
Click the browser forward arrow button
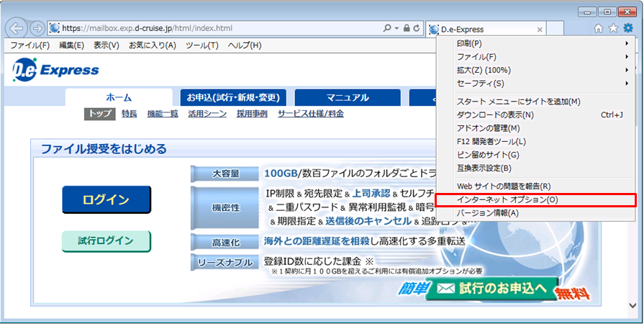point(37,29)
